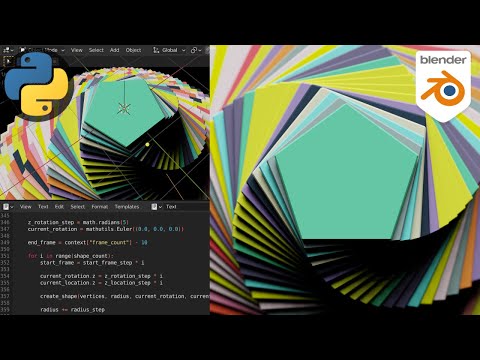
Task: Open the 3D viewport editor type dropdown
Action: tap(8, 50)
